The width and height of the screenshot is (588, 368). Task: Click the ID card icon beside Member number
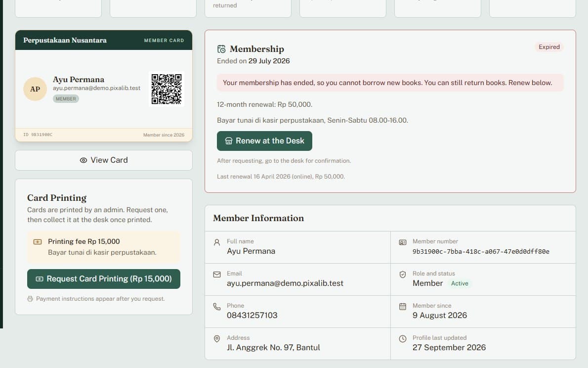[402, 242]
